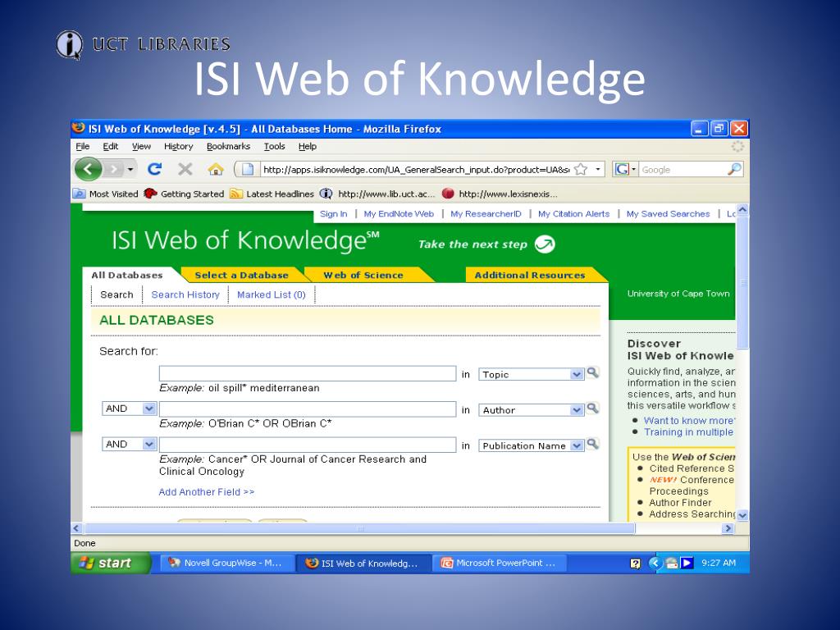Viewport: 840px width, 630px height.
Task: Switch to Microsoft PowerPoint in the taskbar
Action: coord(498,563)
